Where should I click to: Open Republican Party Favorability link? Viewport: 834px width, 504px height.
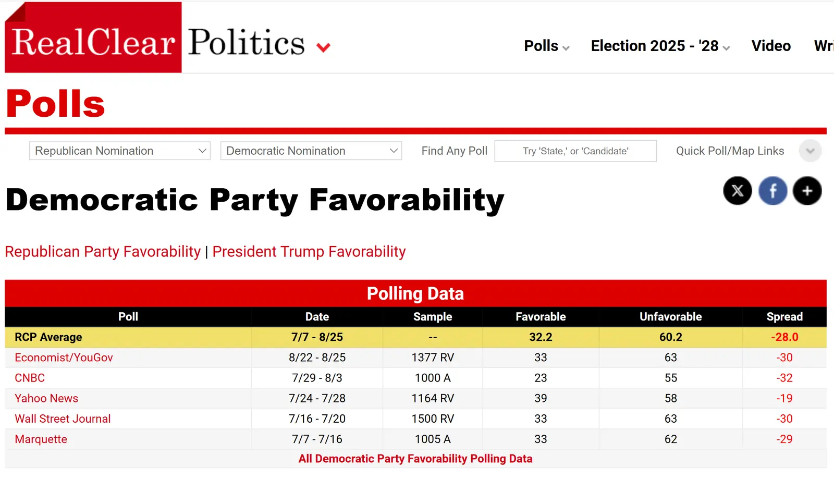(103, 252)
